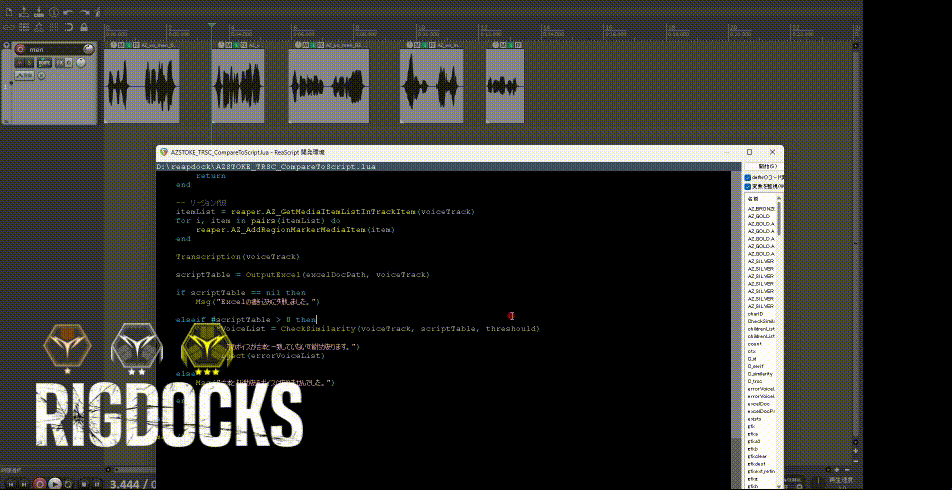The image size is (952, 490).
Task: Toggle the defer wrapper checkbox in ReaScript window
Action: tap(748, 177)
